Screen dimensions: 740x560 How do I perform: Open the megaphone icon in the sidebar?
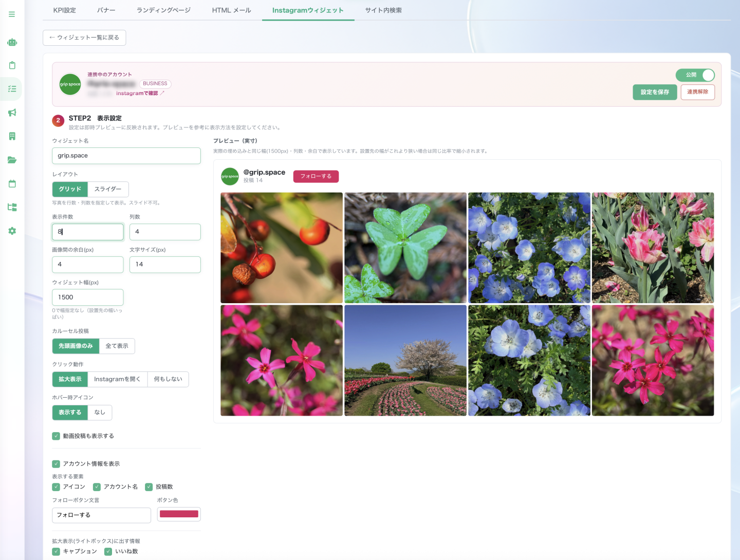click(x=12, y=113)
